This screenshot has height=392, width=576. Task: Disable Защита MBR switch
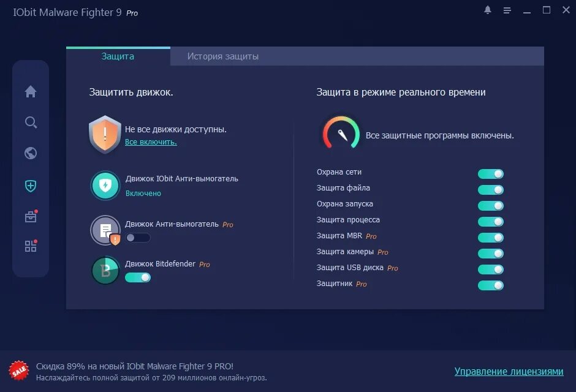pyautogui.click(x=491, y=238)
